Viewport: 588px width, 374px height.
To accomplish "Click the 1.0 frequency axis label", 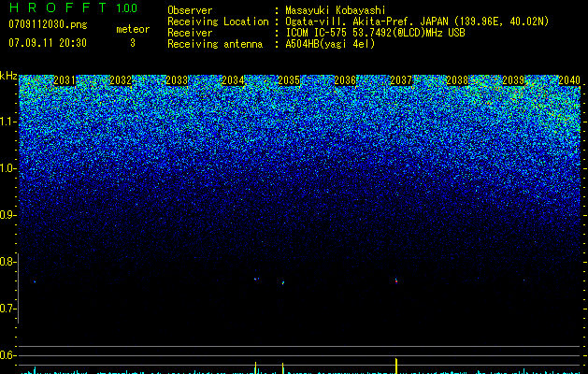I will coord(7,168).
